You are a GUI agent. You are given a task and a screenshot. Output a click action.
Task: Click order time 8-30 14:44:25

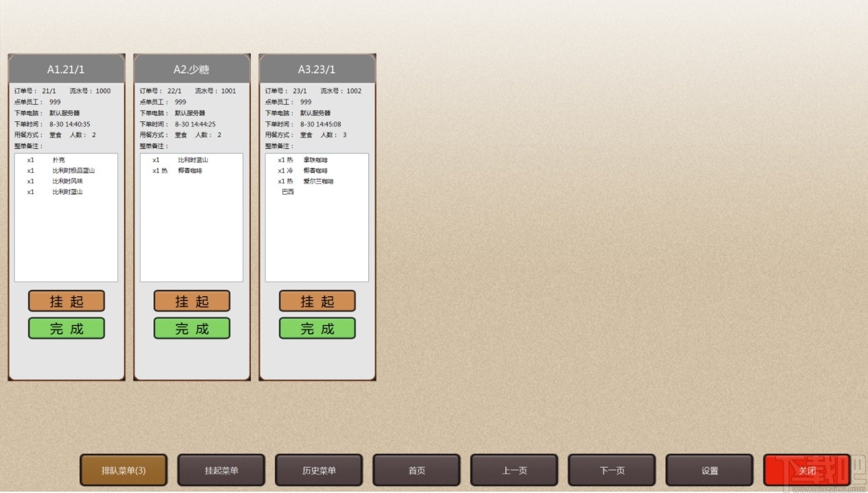coord(195,124)
